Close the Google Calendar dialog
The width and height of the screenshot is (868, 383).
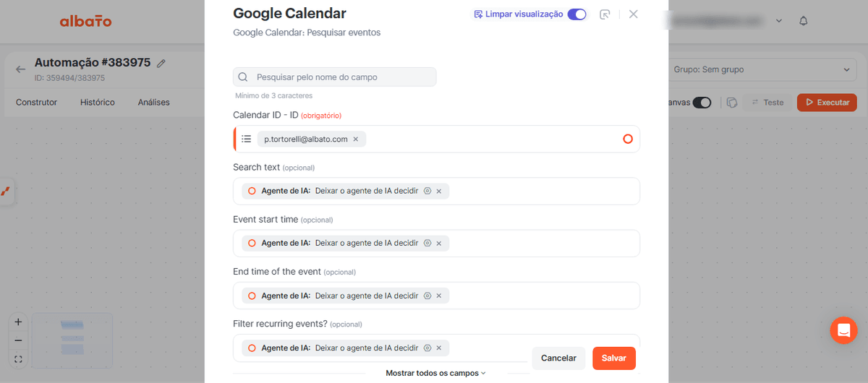tap(634, 14)
